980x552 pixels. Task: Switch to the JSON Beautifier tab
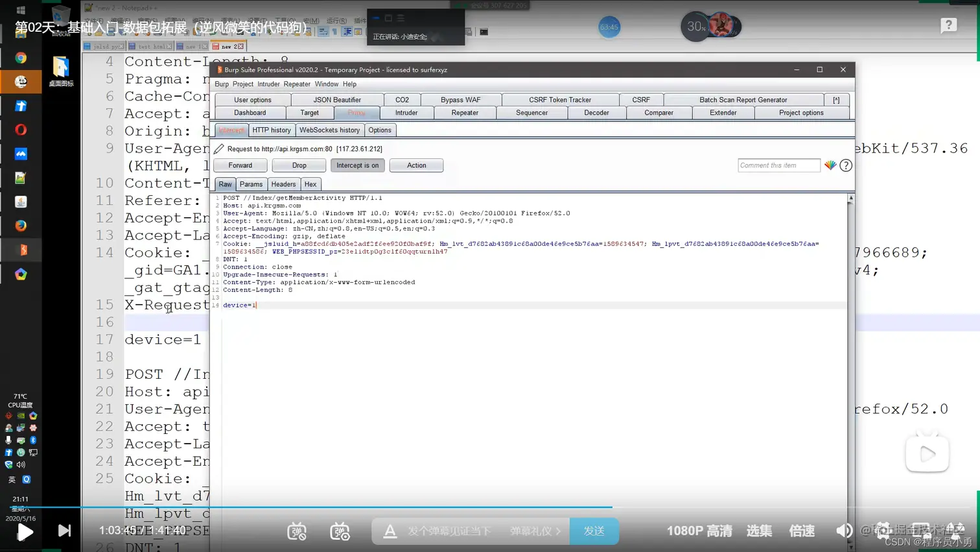[337, 100]
